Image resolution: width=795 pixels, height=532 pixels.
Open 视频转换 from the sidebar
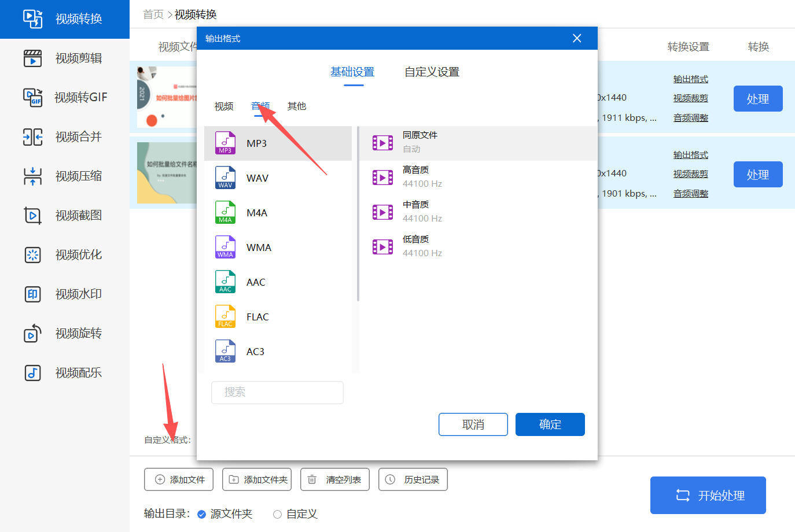click(x=65, y=19)
